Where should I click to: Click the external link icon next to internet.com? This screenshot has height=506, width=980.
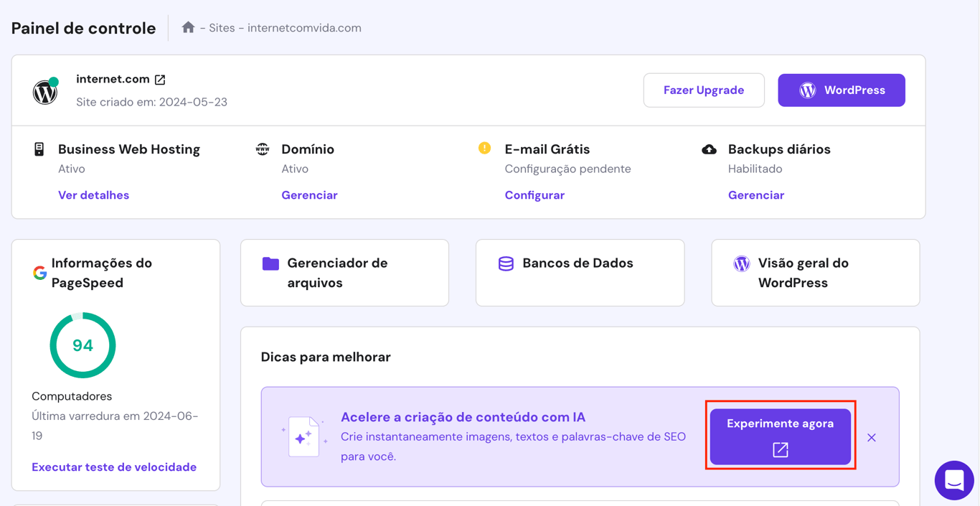(x=159, y=79)
